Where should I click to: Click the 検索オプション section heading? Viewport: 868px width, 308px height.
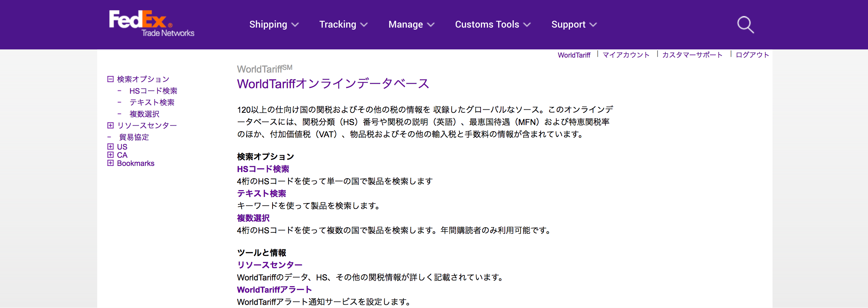click(x=266, y=157)
